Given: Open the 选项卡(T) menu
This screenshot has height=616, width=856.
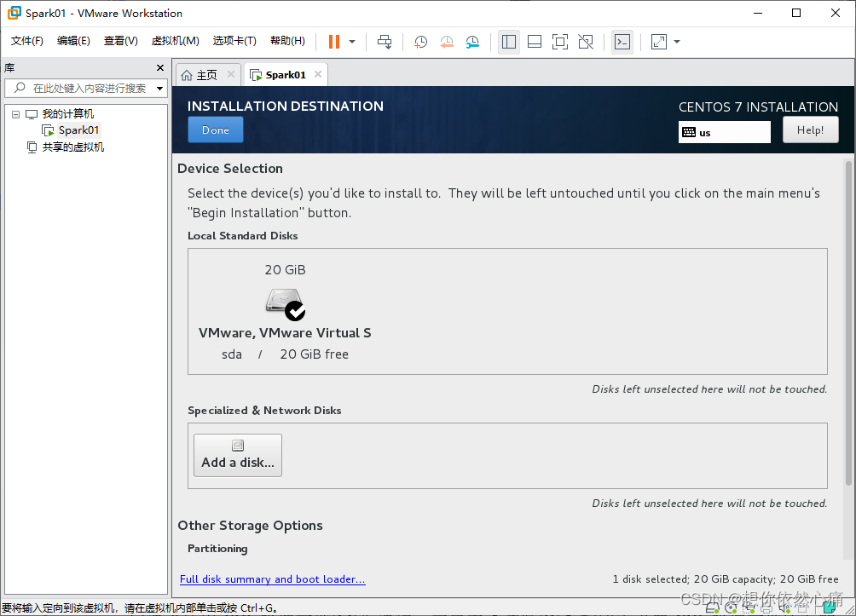Looking at the screenshot, I should (x=234, y=41).
